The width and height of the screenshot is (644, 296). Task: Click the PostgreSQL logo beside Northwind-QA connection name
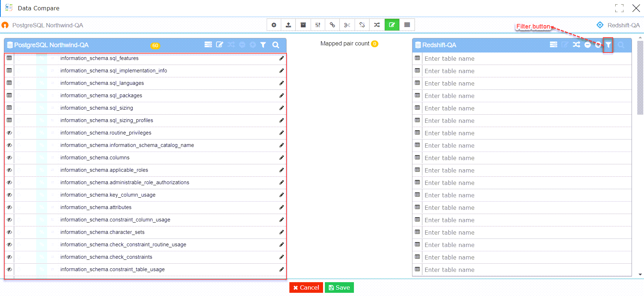(x=5, y=25)
